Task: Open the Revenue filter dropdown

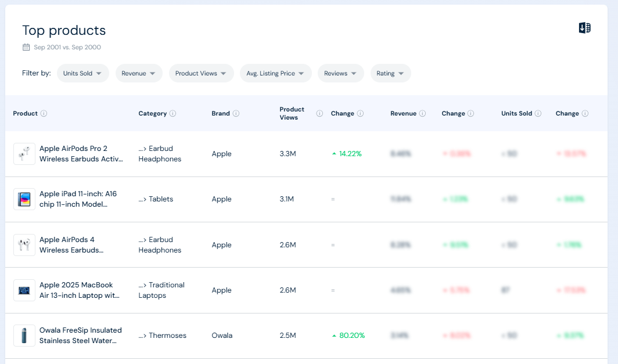Action: (139, 73)
